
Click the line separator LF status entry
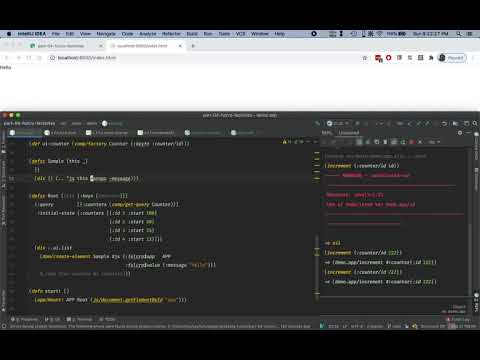(x=345, y=326)
